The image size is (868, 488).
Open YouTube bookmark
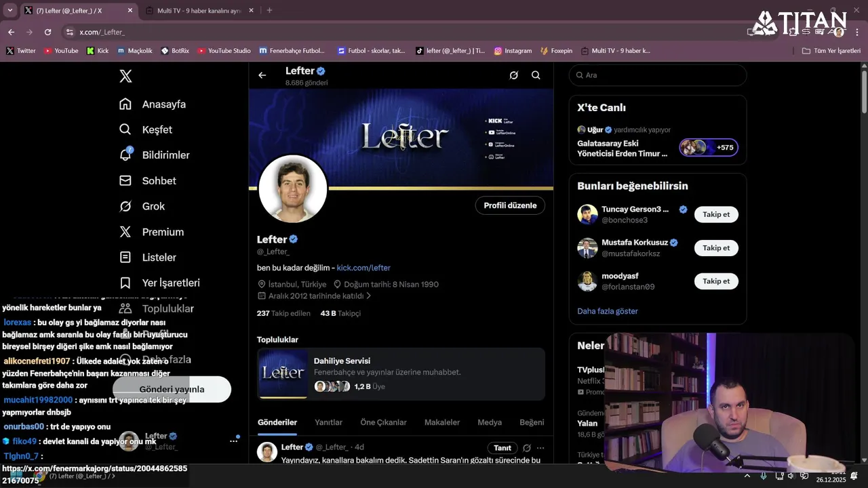coord(61,51)
